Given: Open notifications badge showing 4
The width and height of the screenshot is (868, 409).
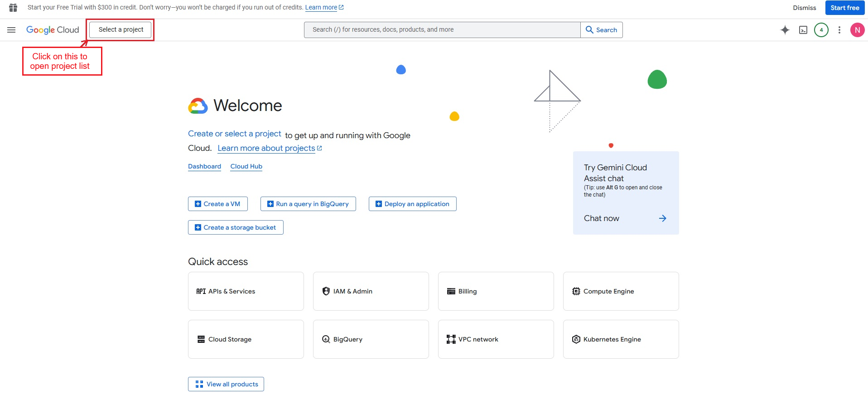Looking at the screenshot, I should tap(821, 30).
